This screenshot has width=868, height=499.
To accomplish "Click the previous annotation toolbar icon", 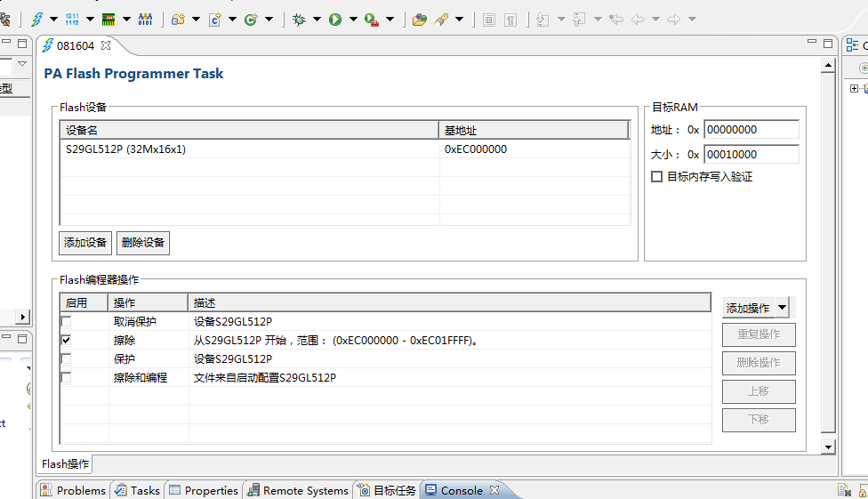I will pyautogui.click(x=579, y=20).
